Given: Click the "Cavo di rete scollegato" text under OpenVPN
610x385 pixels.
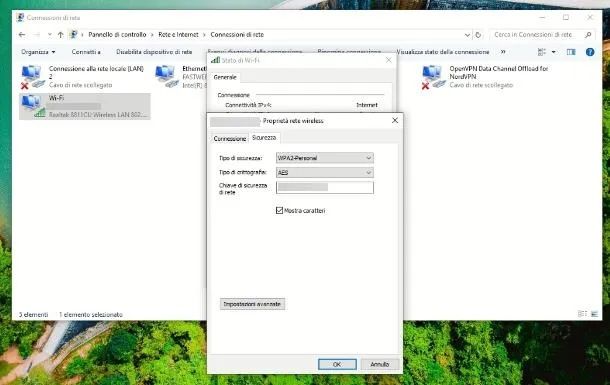Looking at the screenshot, I should coord(481,85).
